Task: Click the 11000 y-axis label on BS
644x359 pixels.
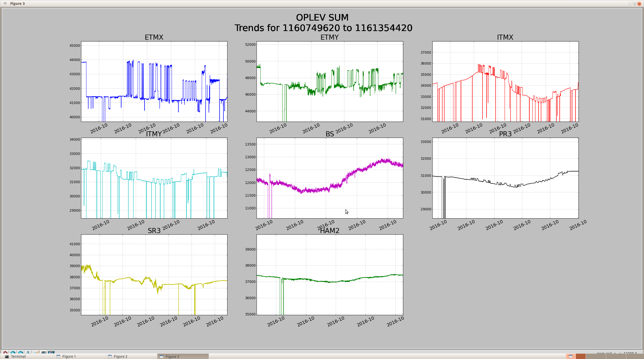Action: (x=250, y=208)
